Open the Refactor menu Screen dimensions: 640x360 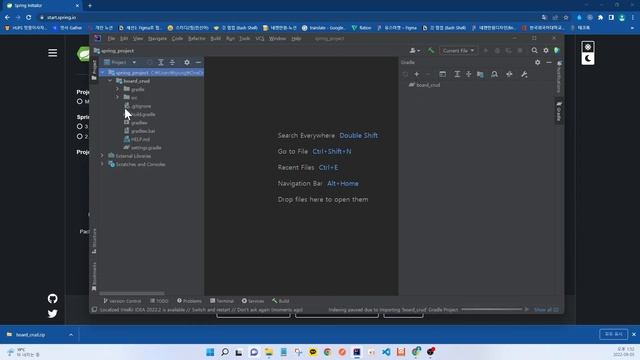[196, 38]
